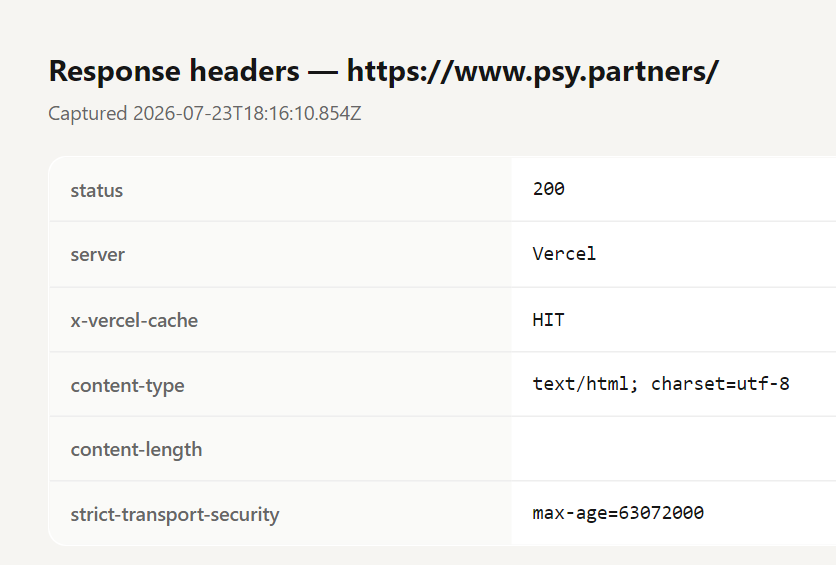This screenshot has height=565, width=836.
Task: Click the strict-transport-security header label
Action: 175,515
